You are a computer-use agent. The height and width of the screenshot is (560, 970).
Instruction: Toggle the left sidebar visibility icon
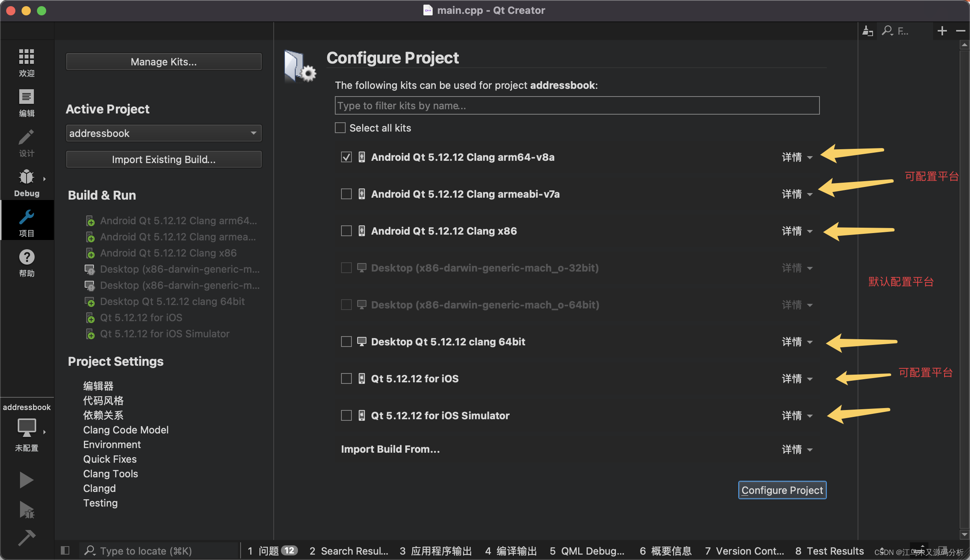65,550
